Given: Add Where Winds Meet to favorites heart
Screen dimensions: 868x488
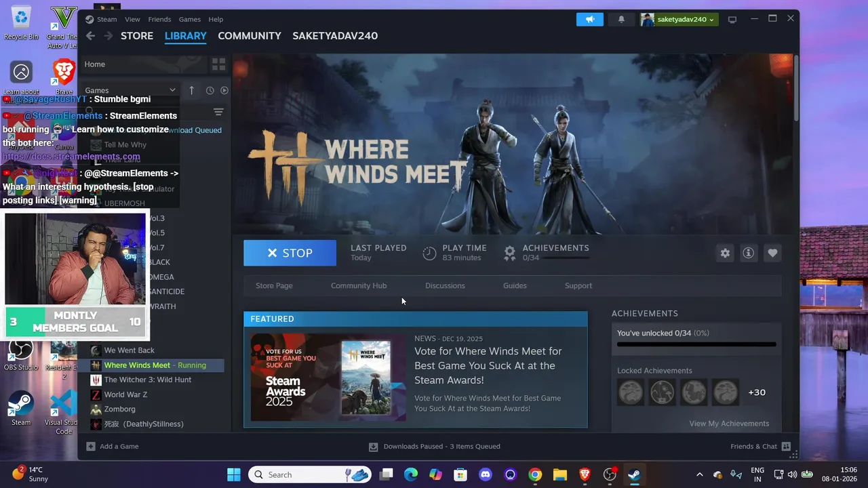Looking at the screenshot, I should 772,253.
